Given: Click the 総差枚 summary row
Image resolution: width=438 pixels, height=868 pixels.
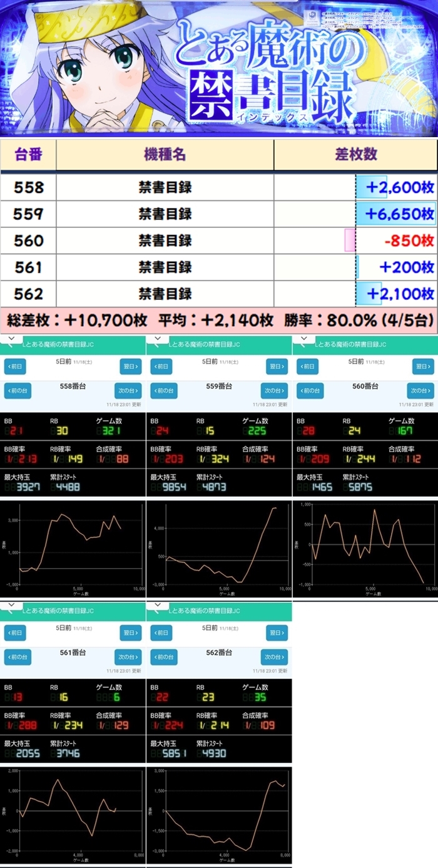Looking at the screenshot, I should (x=219, y=320).
